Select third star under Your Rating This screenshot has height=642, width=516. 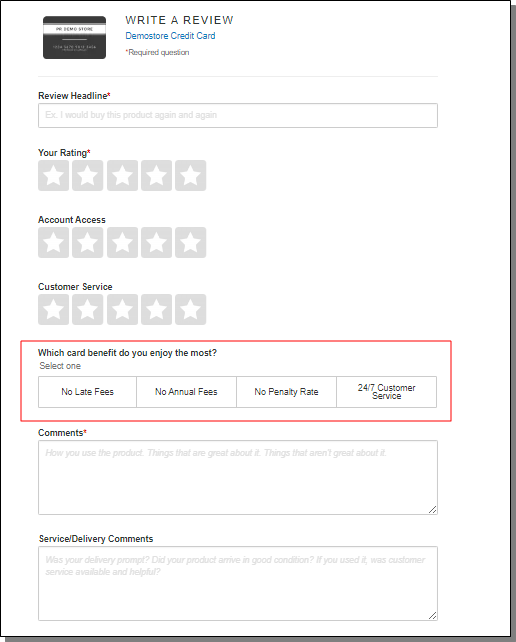tap(122, 176)
